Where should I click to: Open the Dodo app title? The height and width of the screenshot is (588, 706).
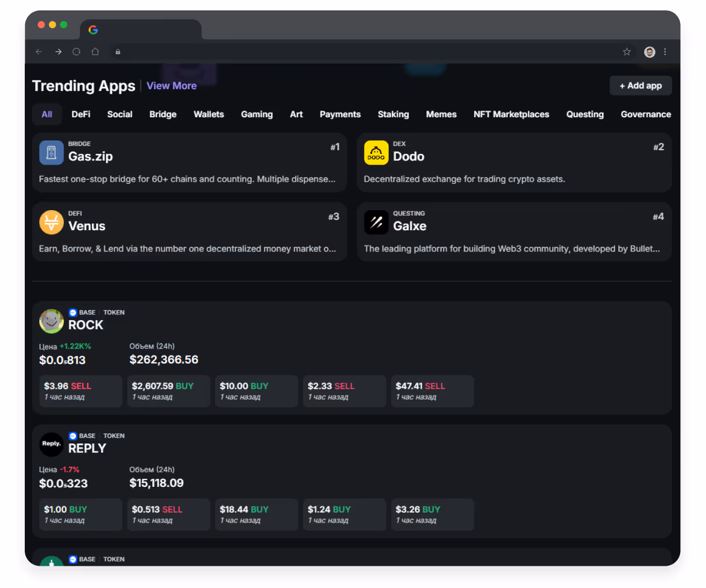click(x=409, y=156)
